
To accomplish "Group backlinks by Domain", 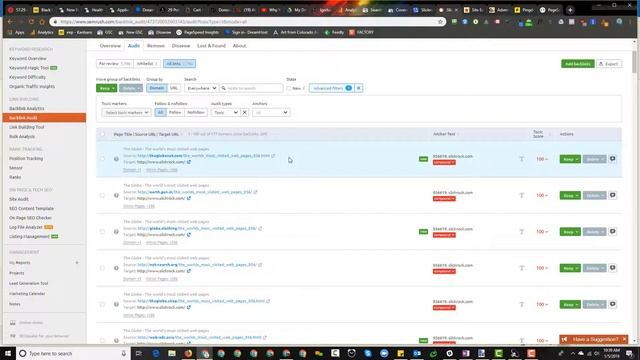I will (x=157, y=88).
